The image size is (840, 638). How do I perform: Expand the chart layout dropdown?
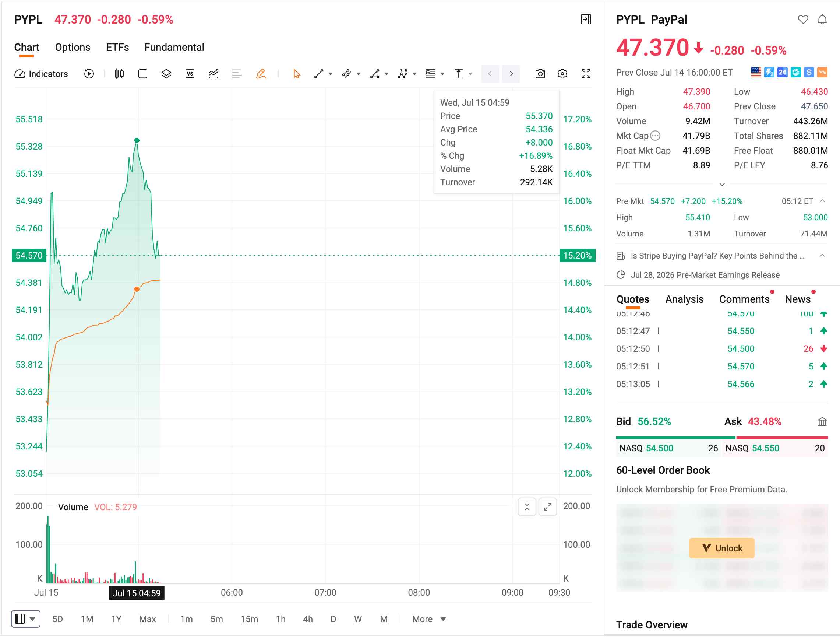click(x=26, y=619)
